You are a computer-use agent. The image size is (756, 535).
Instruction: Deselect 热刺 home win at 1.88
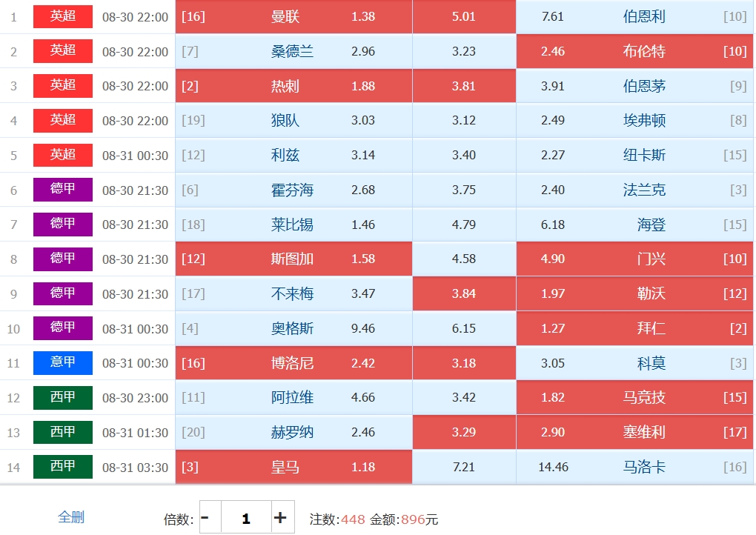(294, 86)
